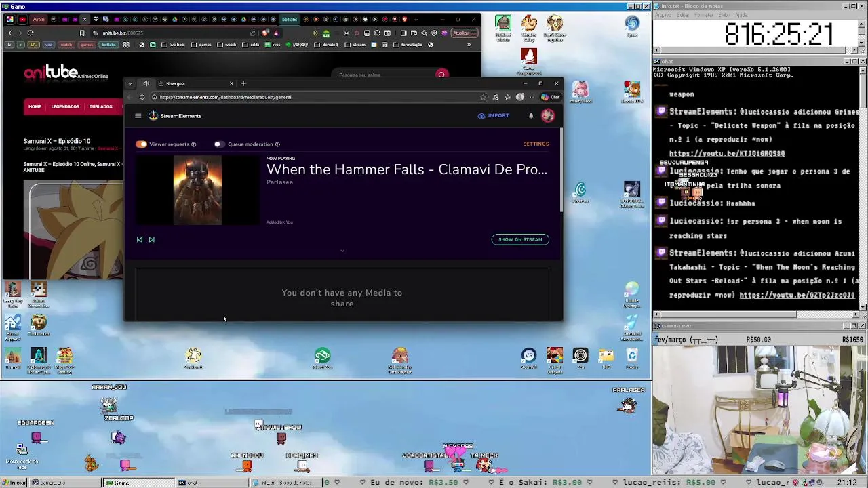Select the watch tab in the back browser

tap(37, 19)
